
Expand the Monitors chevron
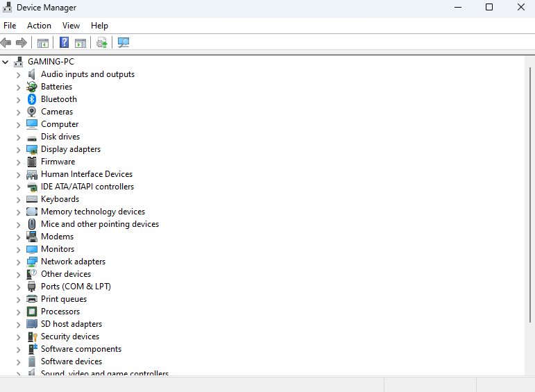pos(19,249)
